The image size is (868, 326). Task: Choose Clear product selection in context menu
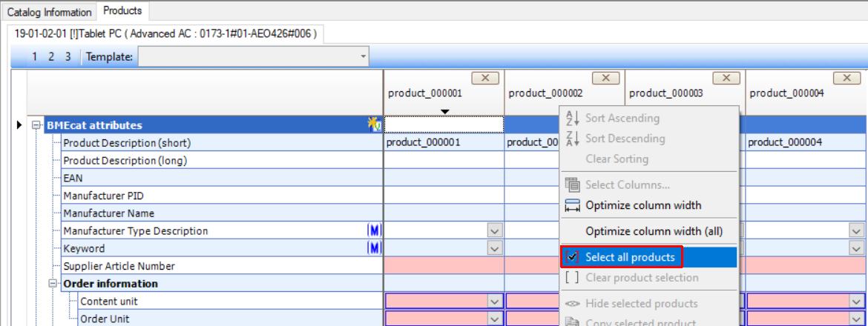[x=642, y=278]
